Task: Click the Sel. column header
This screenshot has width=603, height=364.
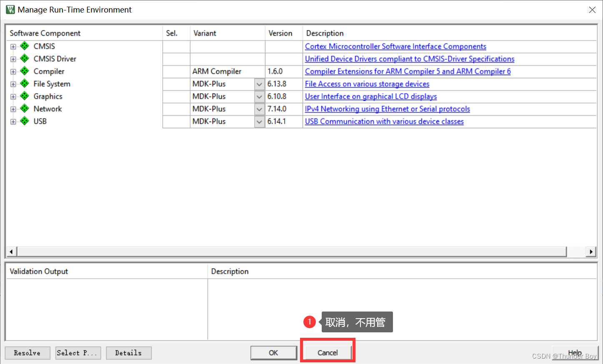Action: click(176, 33)
